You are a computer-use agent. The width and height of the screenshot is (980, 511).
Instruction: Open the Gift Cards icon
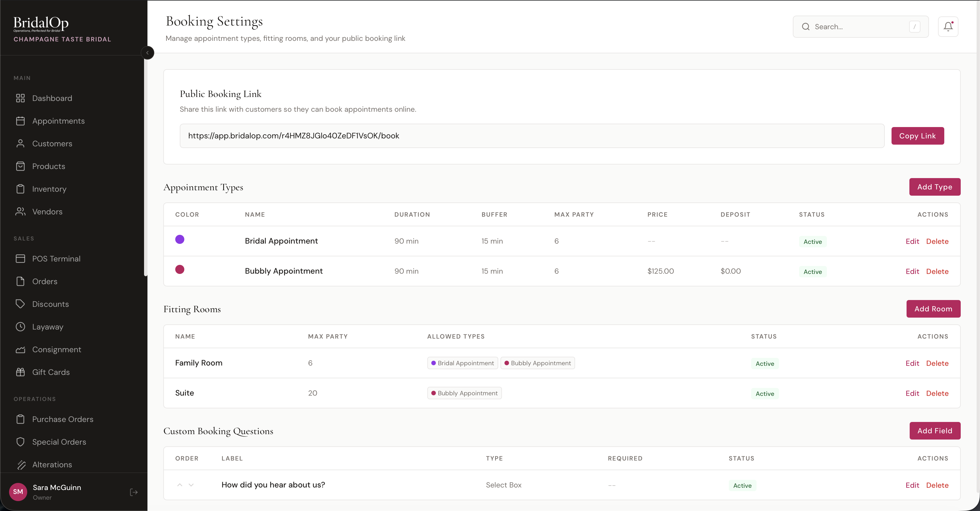point(20,372)
